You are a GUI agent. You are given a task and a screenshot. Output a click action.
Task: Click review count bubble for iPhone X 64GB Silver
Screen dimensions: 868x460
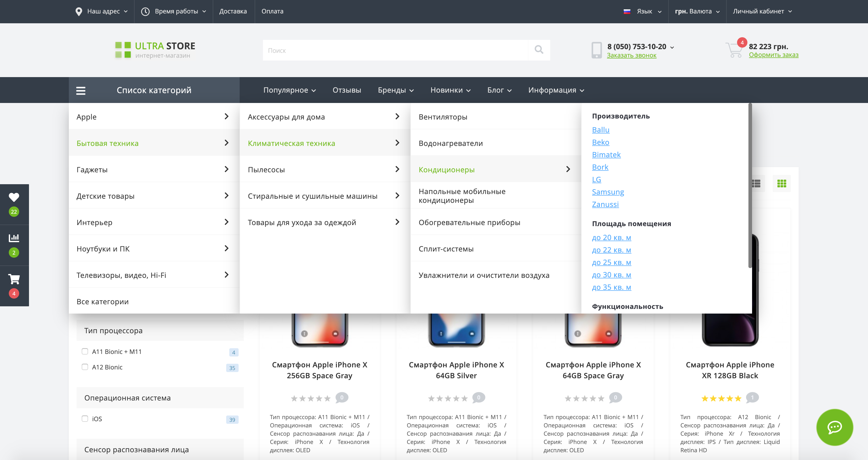tap(479, 397)
